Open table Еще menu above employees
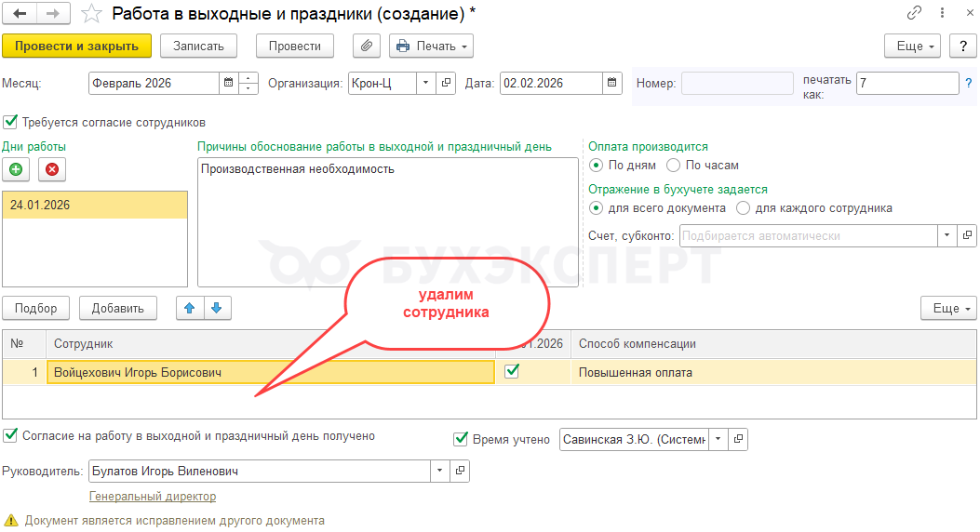 tap(948, 308)
